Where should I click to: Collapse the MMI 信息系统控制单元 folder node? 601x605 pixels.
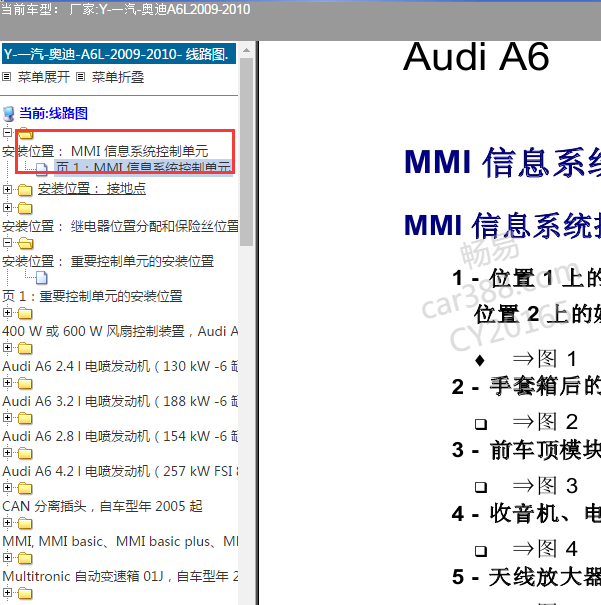click(x=7, y=133)
